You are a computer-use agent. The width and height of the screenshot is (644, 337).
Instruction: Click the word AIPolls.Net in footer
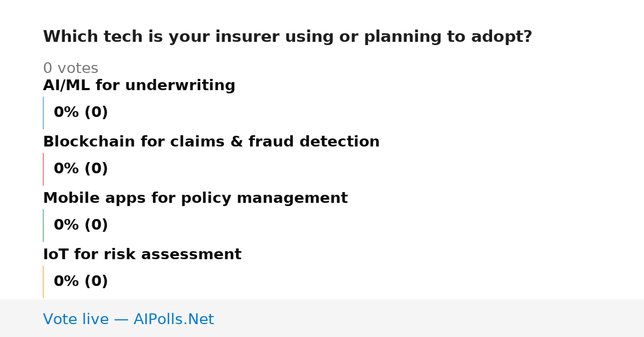173,320
